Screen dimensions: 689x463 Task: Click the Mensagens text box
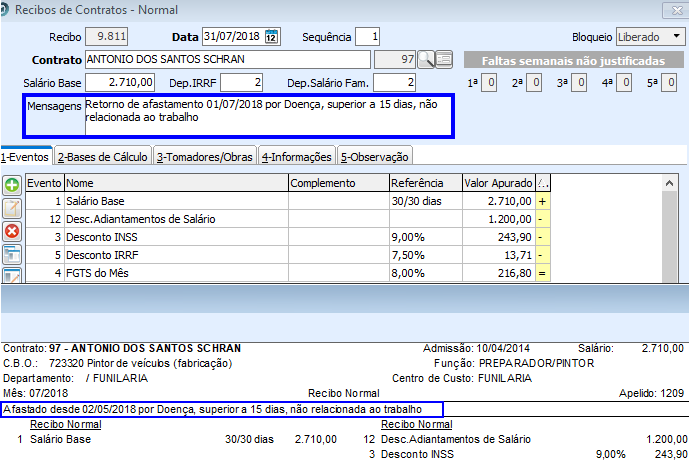coord(268,116)
